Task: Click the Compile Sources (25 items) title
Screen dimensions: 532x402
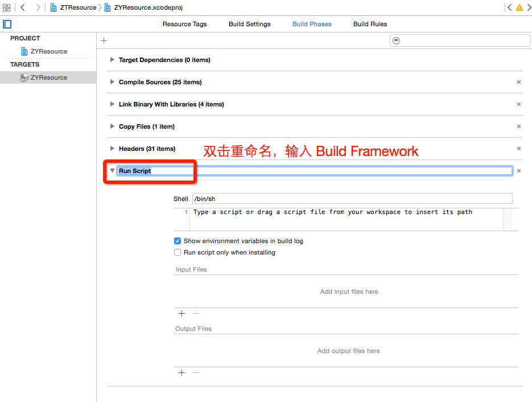Action: pyautogui.click(x=160, y=82)
